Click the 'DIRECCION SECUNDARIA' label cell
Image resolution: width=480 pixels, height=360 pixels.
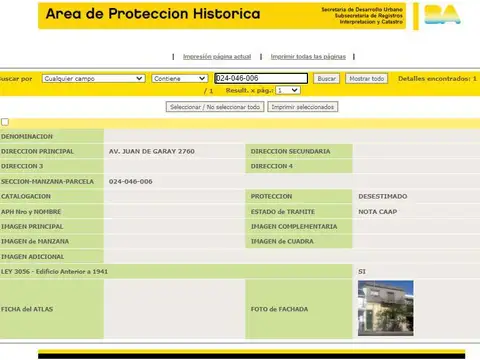coord(299,151)
